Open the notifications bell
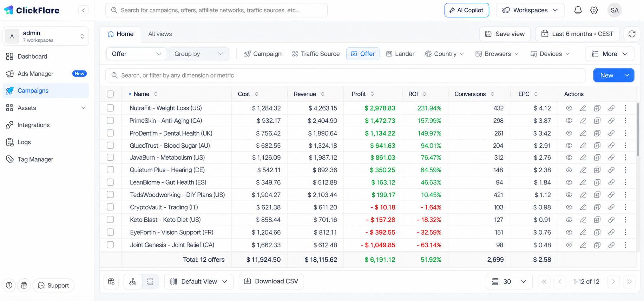The height and width of the screenshot is (301, 644). [578, 10]
